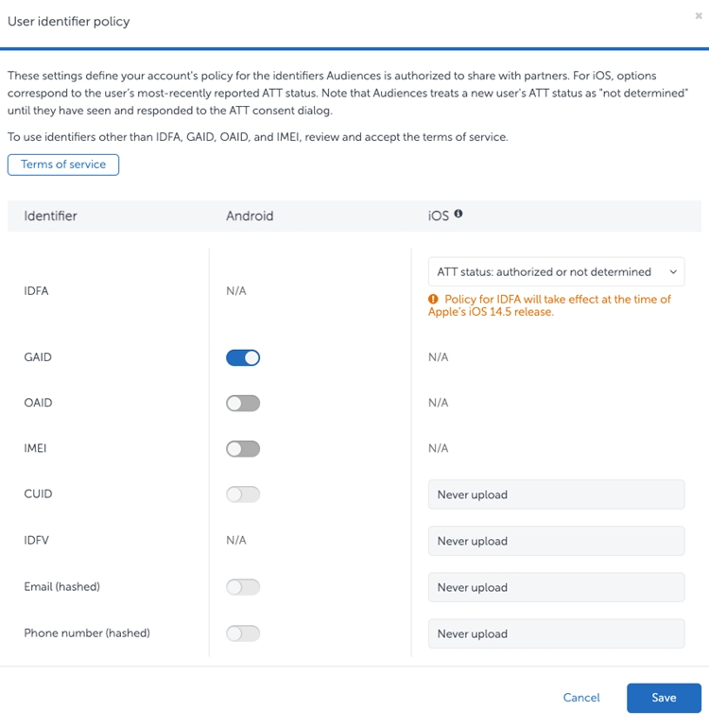The height and width of the screenshot is (728, 709).
Task: Toggle the CUID Android switch
Action: coord(243,494)
